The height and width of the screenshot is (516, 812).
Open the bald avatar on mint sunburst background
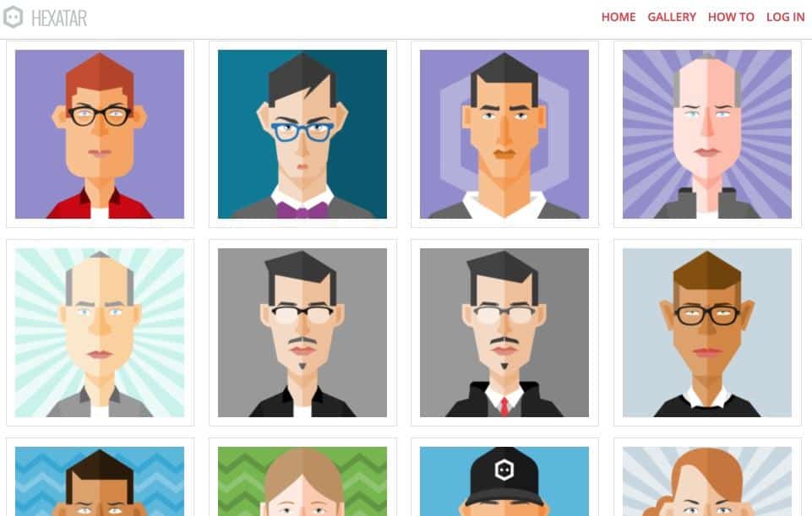[100, 332]
